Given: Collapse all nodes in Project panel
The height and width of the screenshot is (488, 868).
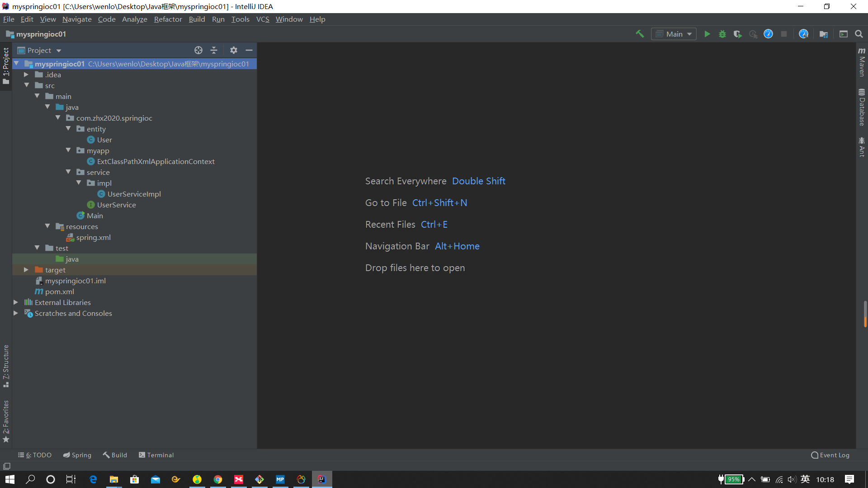Looking at the screenshot, I should click(214, 50).
